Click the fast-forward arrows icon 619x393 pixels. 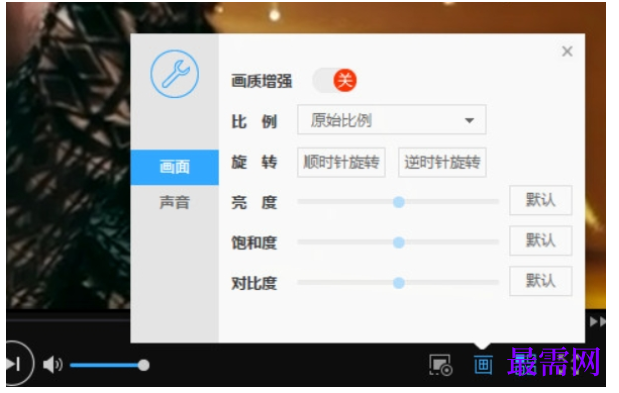coord(597,322)
